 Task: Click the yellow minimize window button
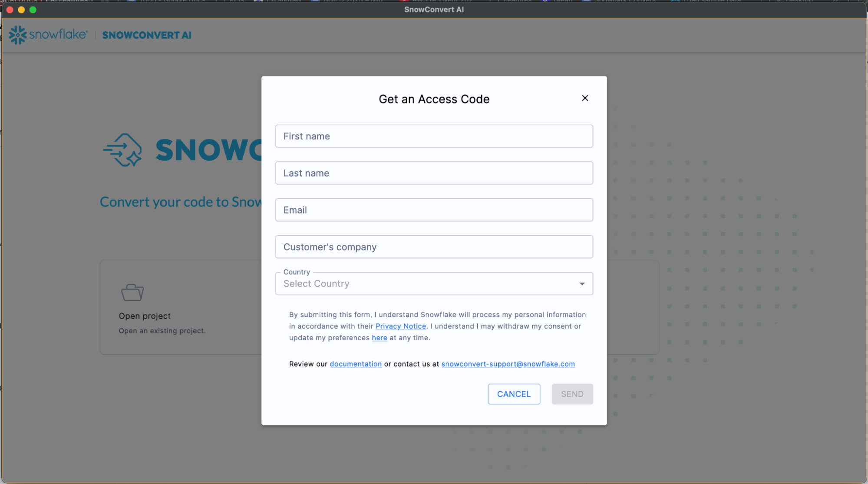pyautogui.click(x=21, y=10)
